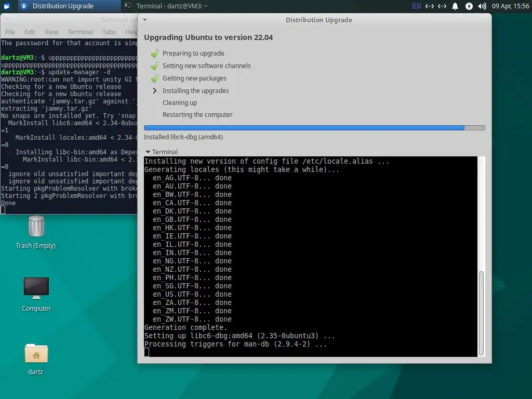Open the first network connection tray icon
Image resolution: width=532 pixels, height=399 pixels.
(430, 6)
